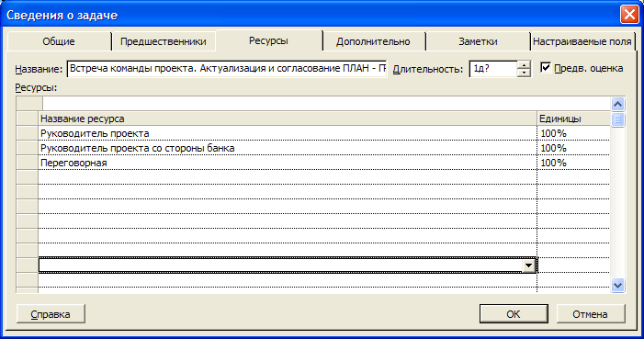Toggle the Предв. оценка checkbox
This screenshot has width=644, height=339.
[546, 67]
